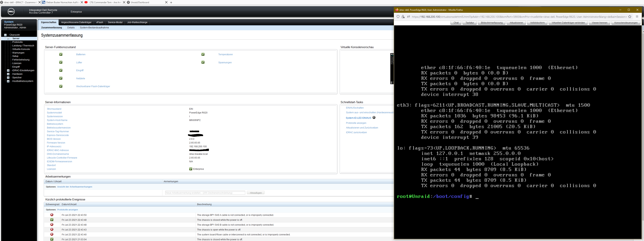644x241 pixels.
Task: Open Firefox tracking protection shield icon
Action: click(398, 17)
